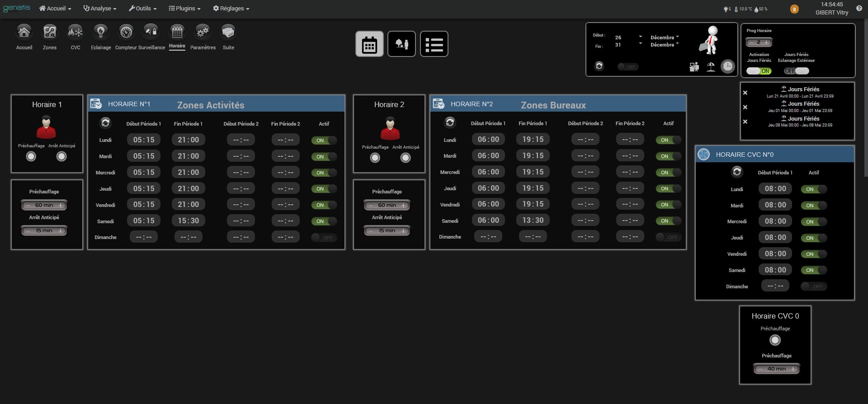Viewport: 868px width, 404px height.
Task: Open the Compteur gauge icon
Action: point(126,33)
